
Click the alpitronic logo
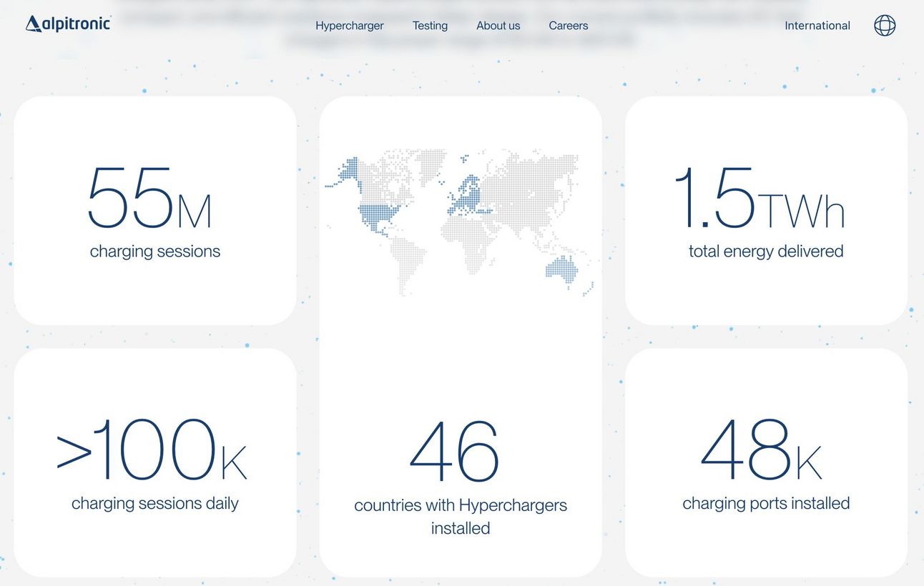click(68, 24)
